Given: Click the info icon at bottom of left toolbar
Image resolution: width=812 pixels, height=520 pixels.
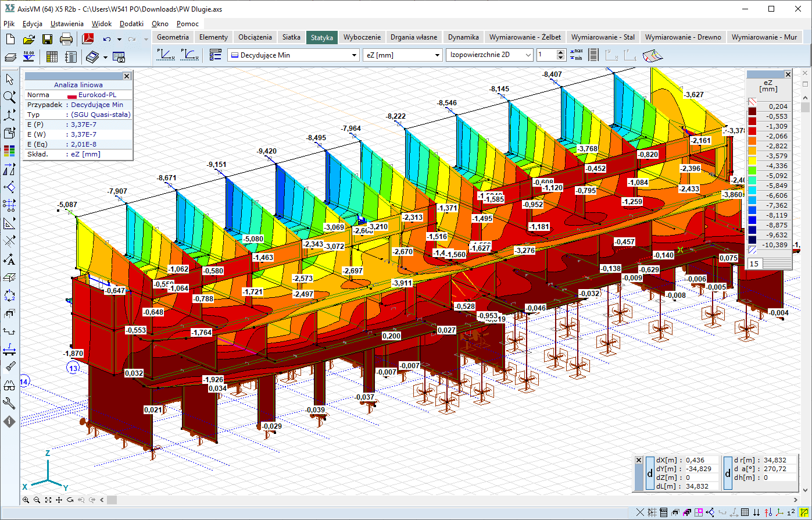Looking at the screenshot, I should 9,421.
